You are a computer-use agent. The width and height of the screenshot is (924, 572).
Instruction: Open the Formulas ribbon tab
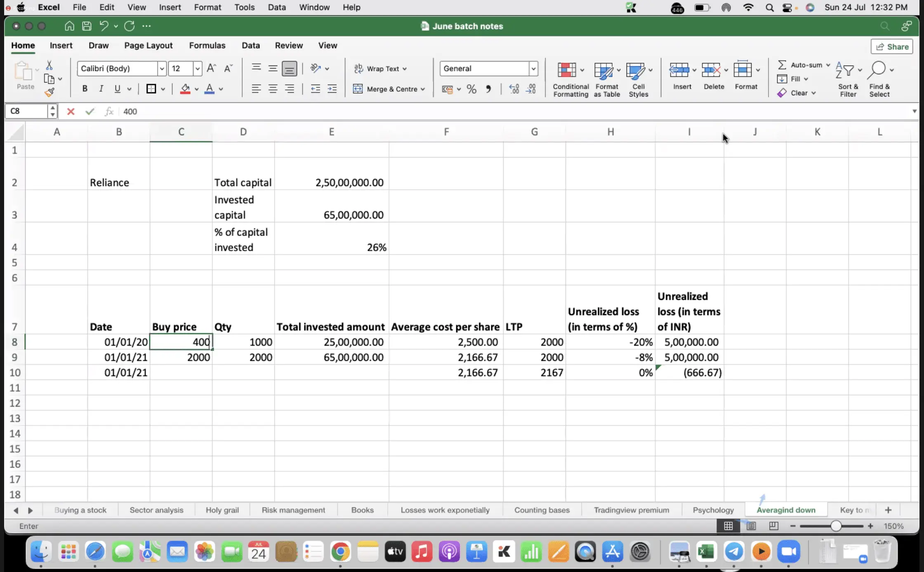click(x=207, y=45)
